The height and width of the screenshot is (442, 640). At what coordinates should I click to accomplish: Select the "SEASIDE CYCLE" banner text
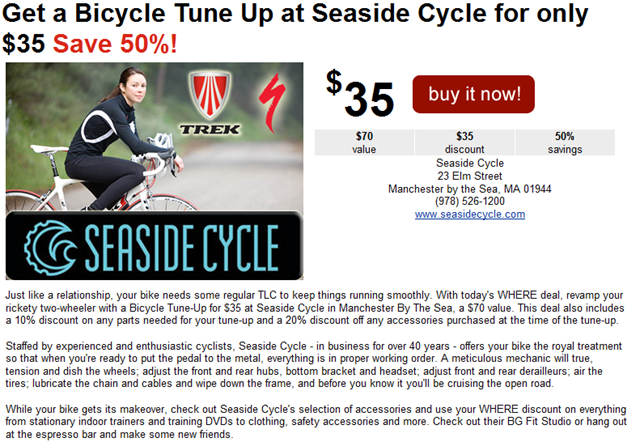point(178,246)
